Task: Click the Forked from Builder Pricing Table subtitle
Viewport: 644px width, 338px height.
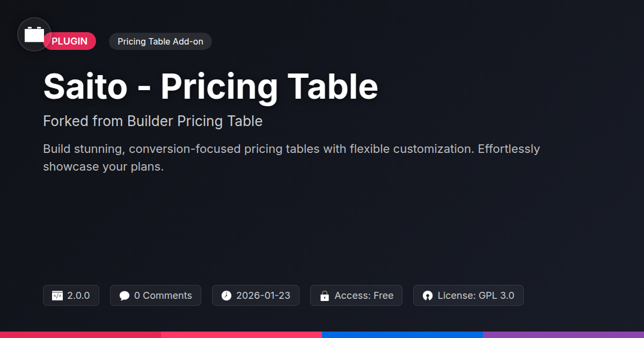Action: point(152,121)
